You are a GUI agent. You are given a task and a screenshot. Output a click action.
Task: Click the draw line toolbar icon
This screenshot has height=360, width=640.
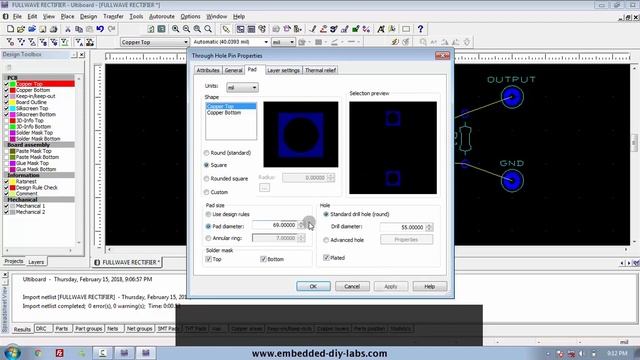coord(313,29)
